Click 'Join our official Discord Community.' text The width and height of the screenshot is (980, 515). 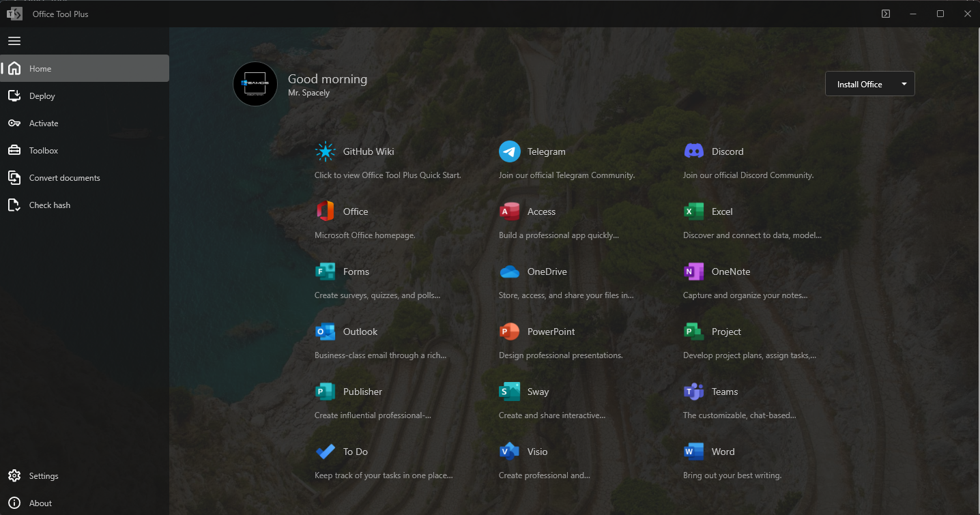[749, 175]
